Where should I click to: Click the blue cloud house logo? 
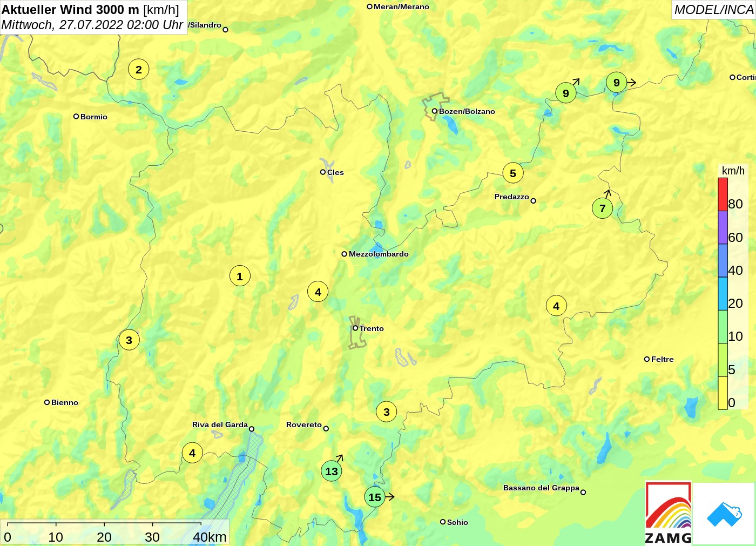[724, 514]
